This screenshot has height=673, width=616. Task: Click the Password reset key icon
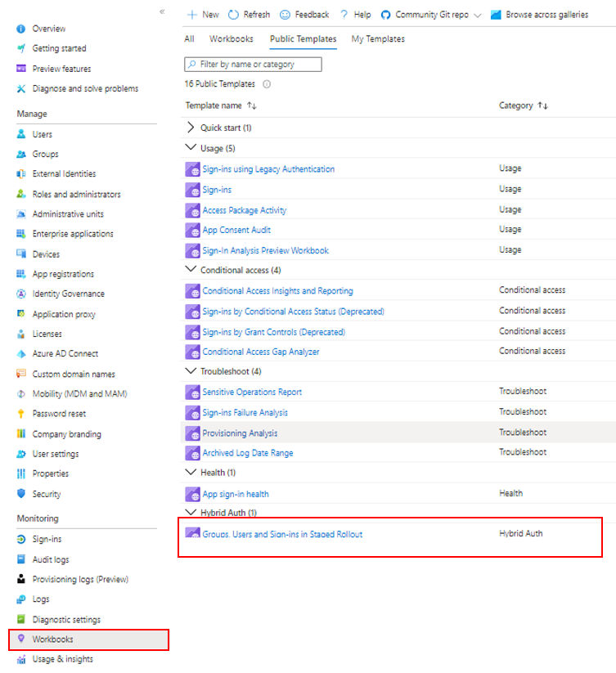click(21, 414)
